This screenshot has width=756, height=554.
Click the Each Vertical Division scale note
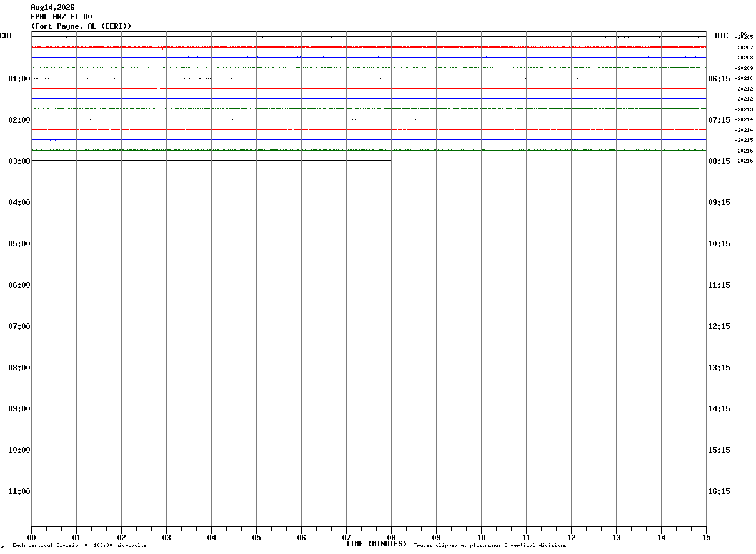pos(79,546)
